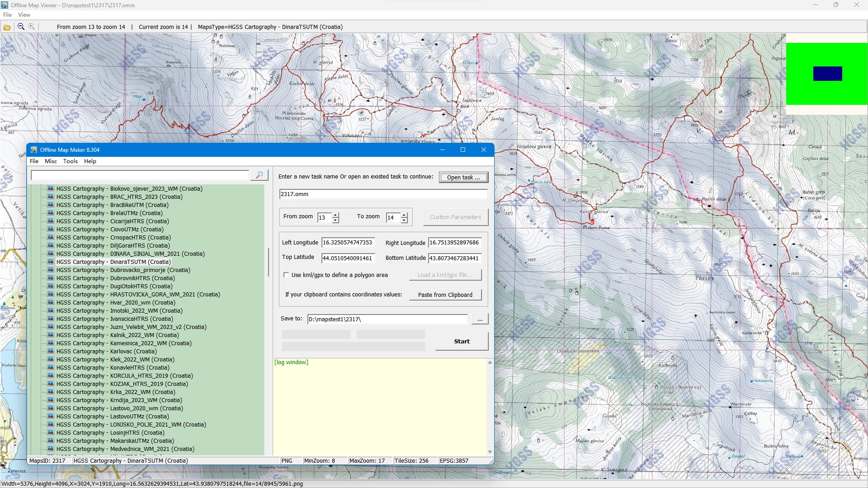Click the blue rectangle in minimap overview
This screenshot has height=488, width=868.
(827, 74)
